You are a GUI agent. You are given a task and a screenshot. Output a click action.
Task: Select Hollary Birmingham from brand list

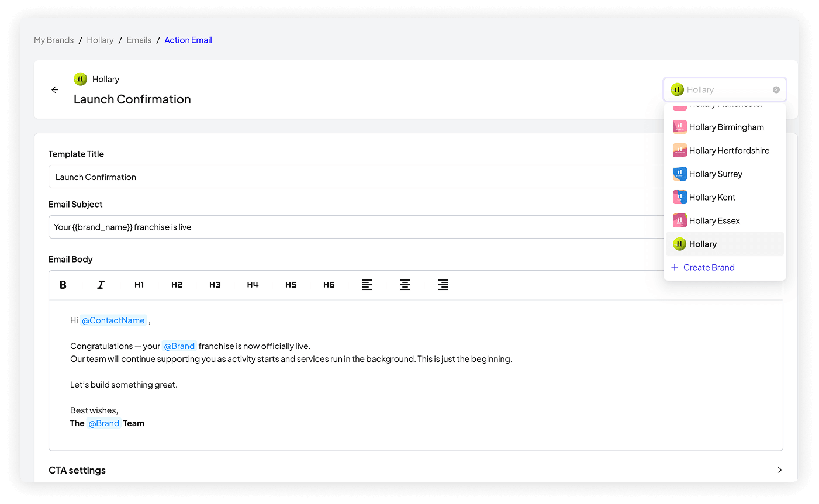point(726,127)
